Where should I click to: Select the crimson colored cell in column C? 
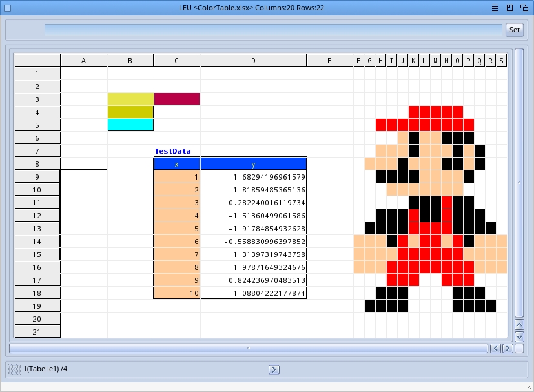click(x=177, y=99)
